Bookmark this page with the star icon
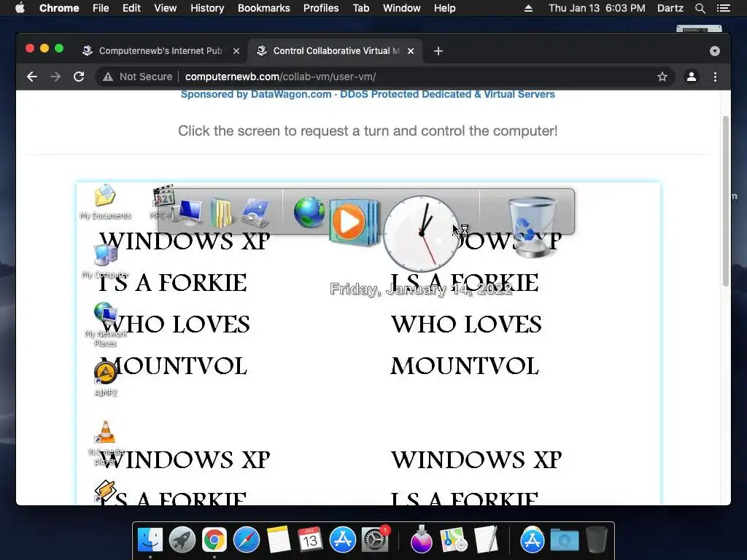Image resolution: width=747 pixels, height=560 pixels. [x=662, y=77]
